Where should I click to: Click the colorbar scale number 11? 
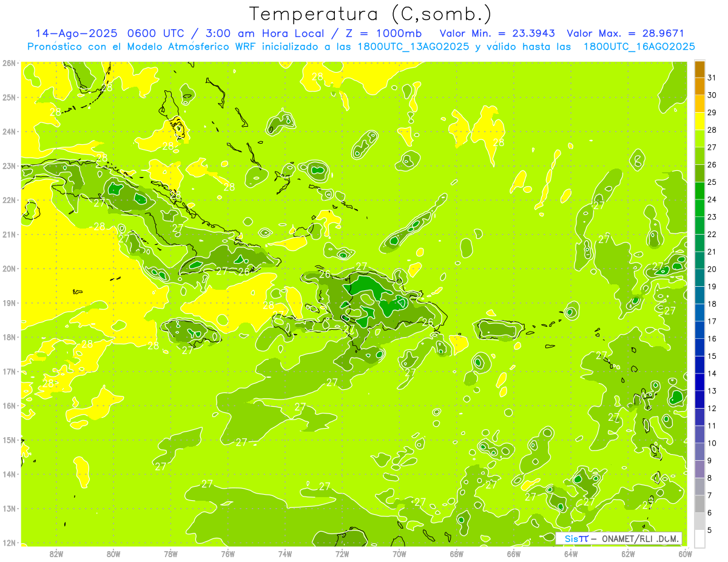pos(712,426)
